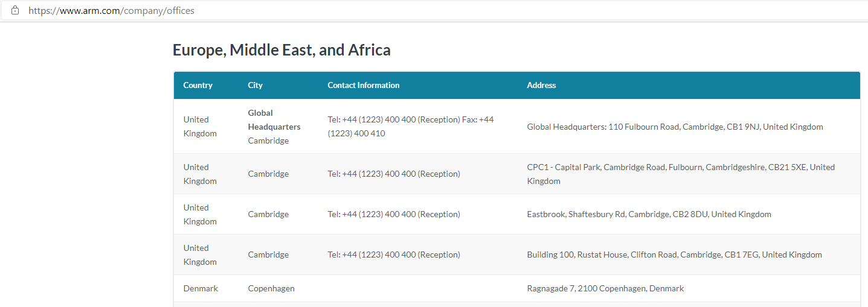Image resolution: width=868 pixels, height=307 pixels.
Task: Click reception phone in the Rustat House row
Action: tap(394, 255)
